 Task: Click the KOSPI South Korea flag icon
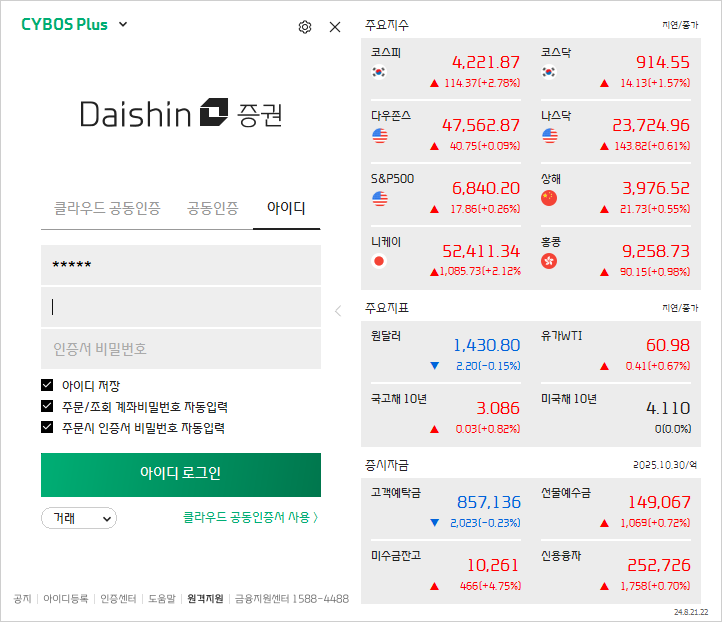[379, 72]
